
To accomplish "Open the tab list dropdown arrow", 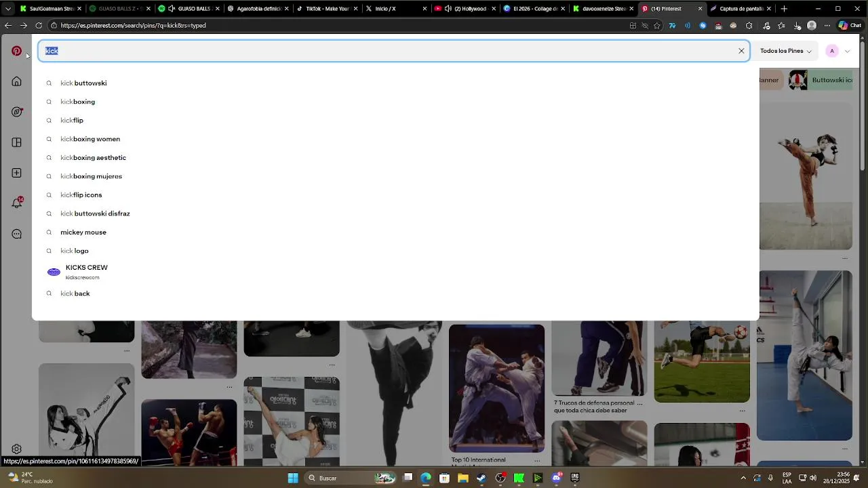I will tap(8, 9).
